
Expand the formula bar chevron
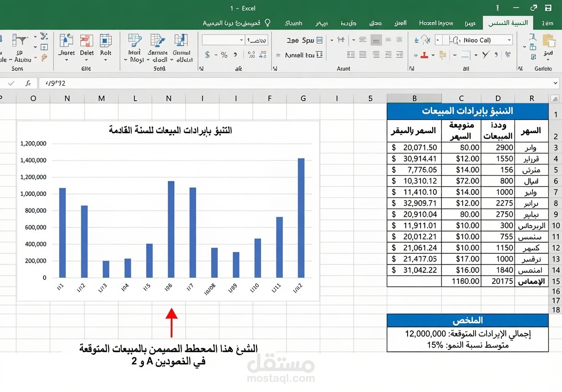point(555,83)
